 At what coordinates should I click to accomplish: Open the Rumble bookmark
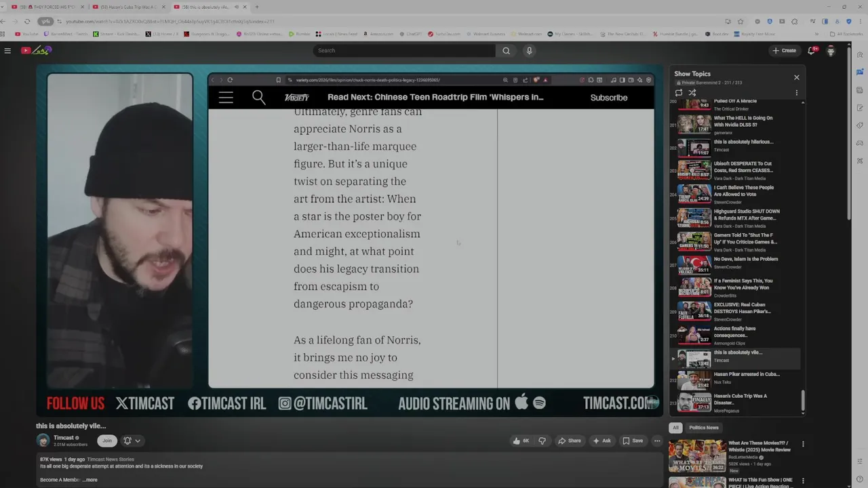(x=299, y=34)
